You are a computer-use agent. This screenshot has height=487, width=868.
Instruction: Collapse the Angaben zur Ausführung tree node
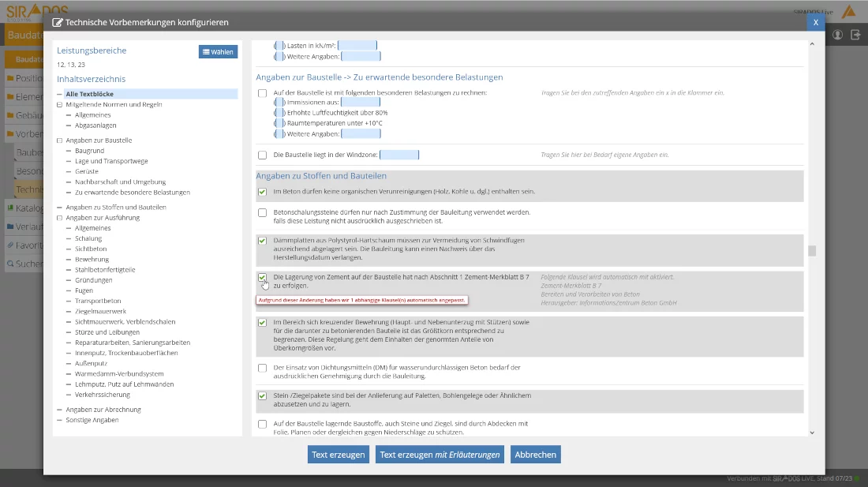pyautogui.click(x=59, y=218)
